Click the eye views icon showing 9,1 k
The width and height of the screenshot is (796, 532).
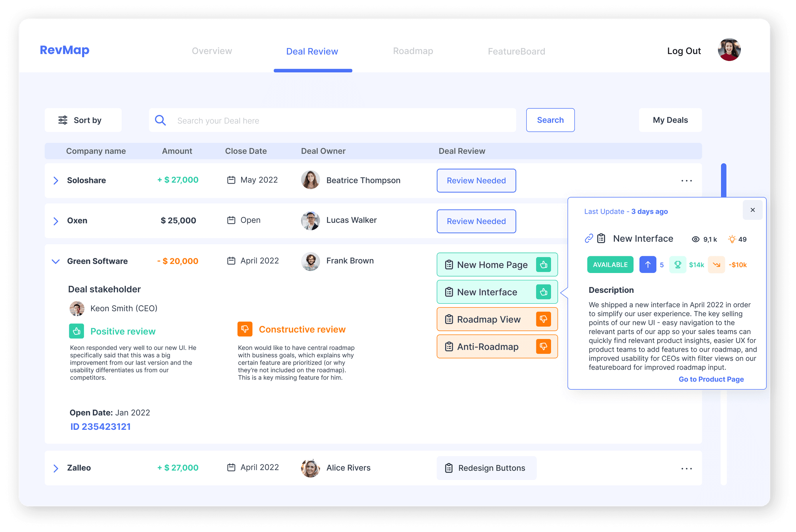(x=696, y=239)
